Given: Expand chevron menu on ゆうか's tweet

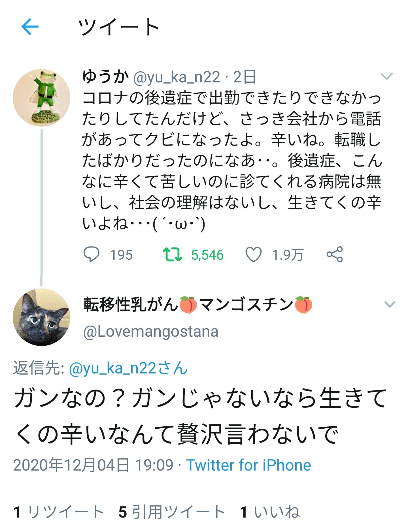Looking at the screenshot, I should [386, 76].
